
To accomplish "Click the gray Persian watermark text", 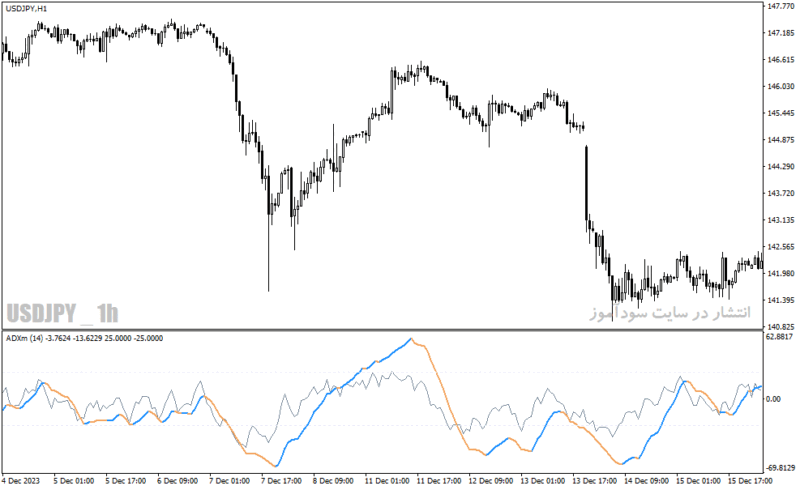I will [x=670, y=312].
